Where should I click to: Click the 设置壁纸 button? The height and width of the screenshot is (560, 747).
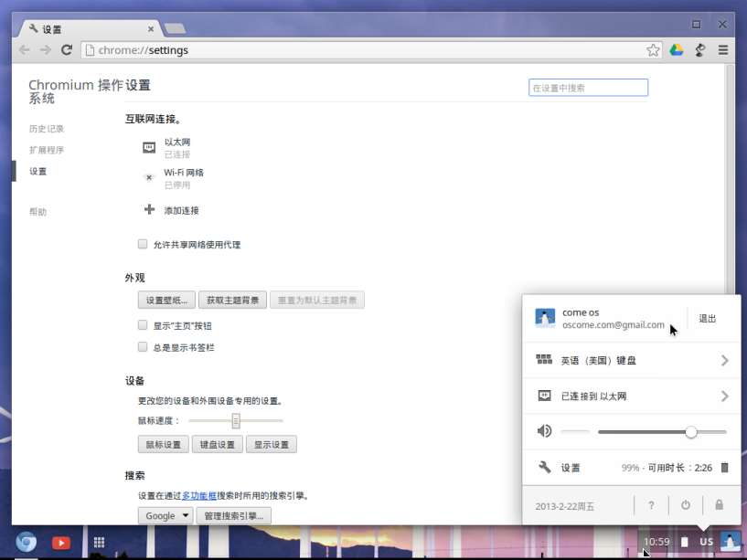[x=165, y=301]
